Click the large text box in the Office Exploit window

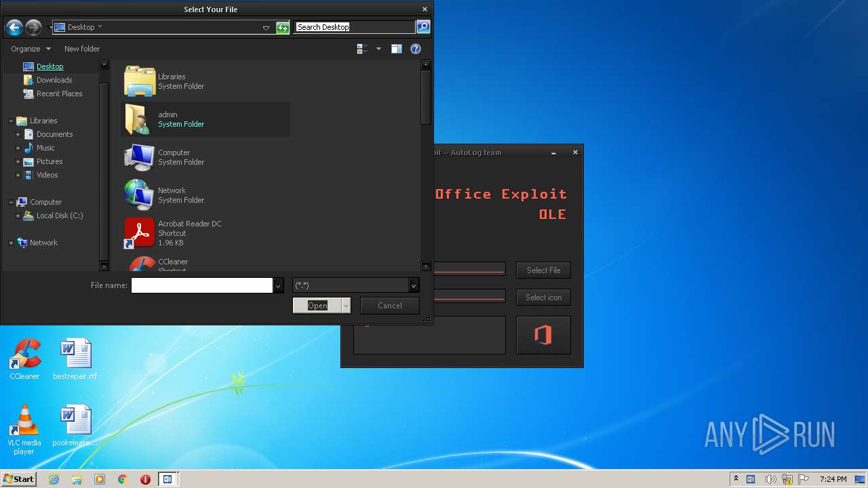(429, 335)
